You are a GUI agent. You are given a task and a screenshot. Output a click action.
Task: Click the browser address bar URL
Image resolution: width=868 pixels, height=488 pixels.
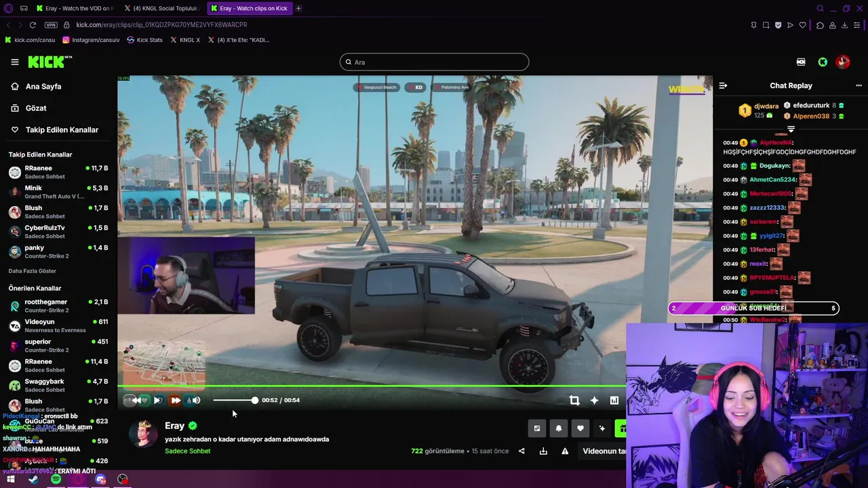(161, 25)
